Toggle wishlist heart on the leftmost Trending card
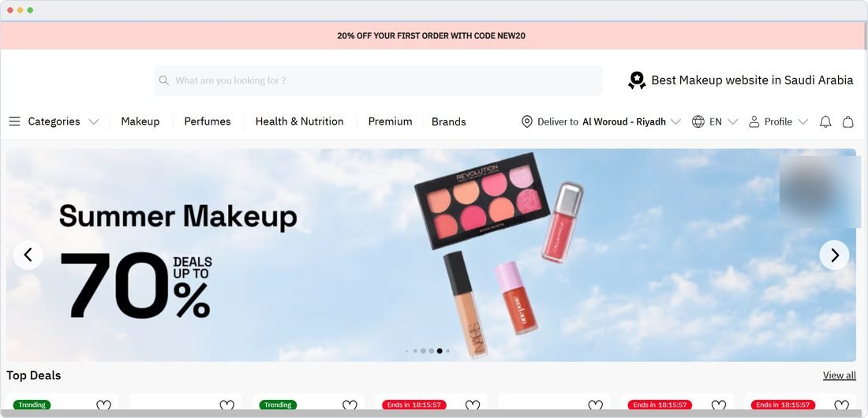Image resolution: width=868 pixels, height=418 pixels. [103, 406]
